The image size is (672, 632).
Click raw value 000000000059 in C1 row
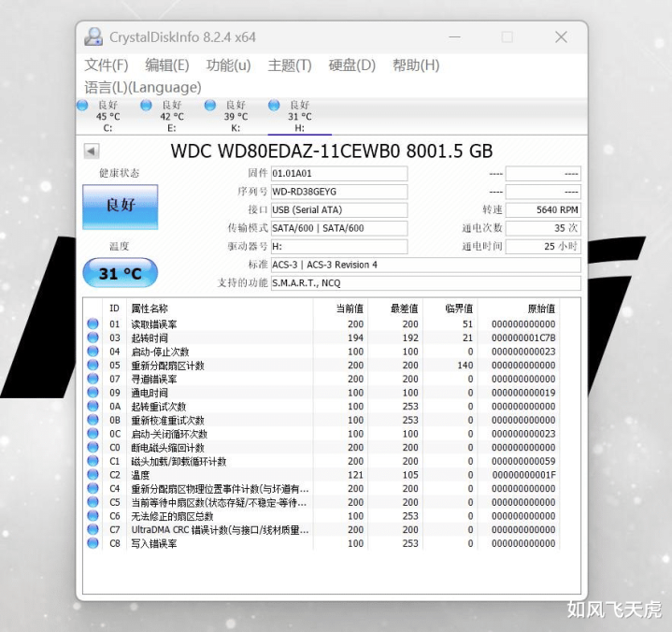pyautogui.click(x=523, y=461)
